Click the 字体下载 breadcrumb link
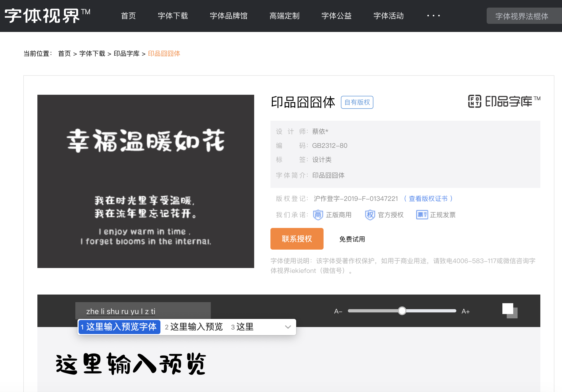This screenshot has height=392, width=562. coord(92,54)
